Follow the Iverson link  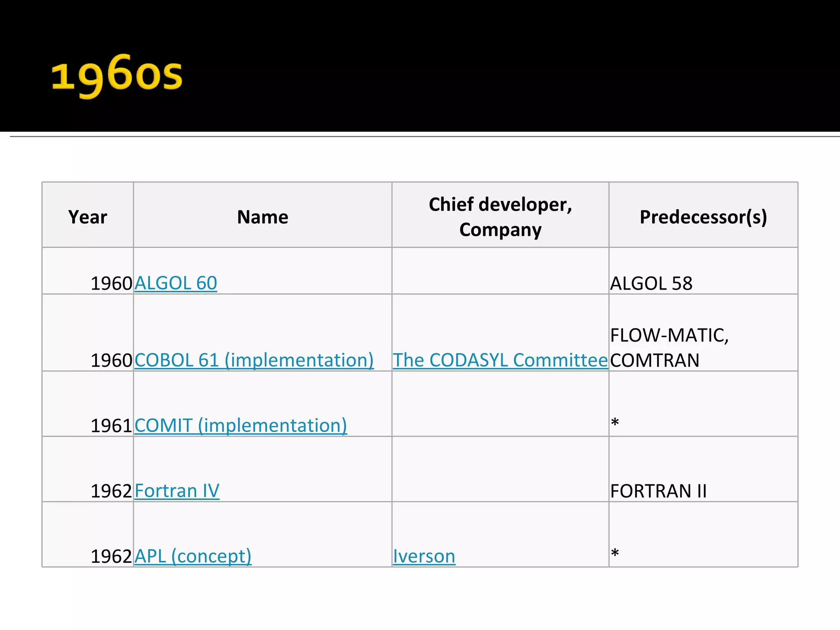[424, 556]
